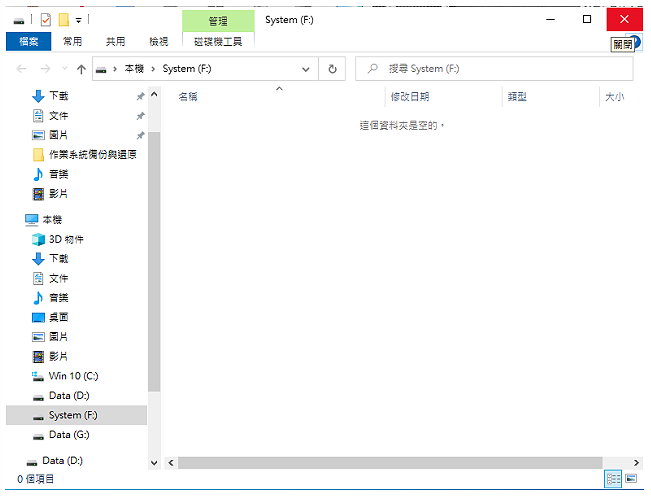Image resolution: width=651 pixels, height=496 pixels.
Task: Open the 磁碟機工具 ribbon tab
Action: pos(218,42)
